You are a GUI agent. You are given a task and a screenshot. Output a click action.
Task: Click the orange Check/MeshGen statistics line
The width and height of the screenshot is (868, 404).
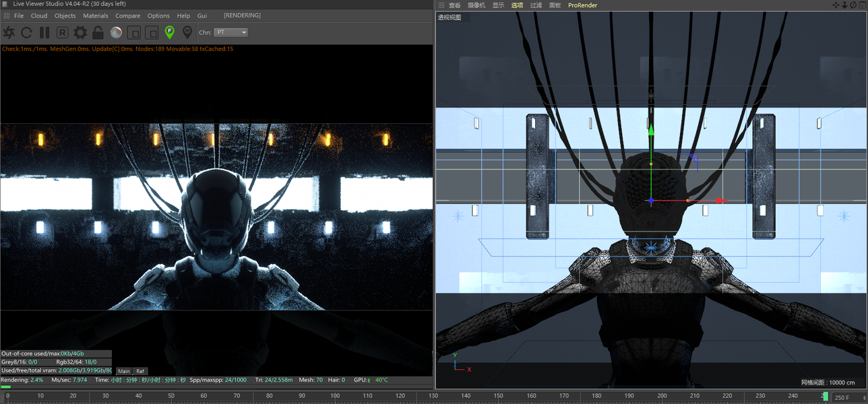point(117,48)
